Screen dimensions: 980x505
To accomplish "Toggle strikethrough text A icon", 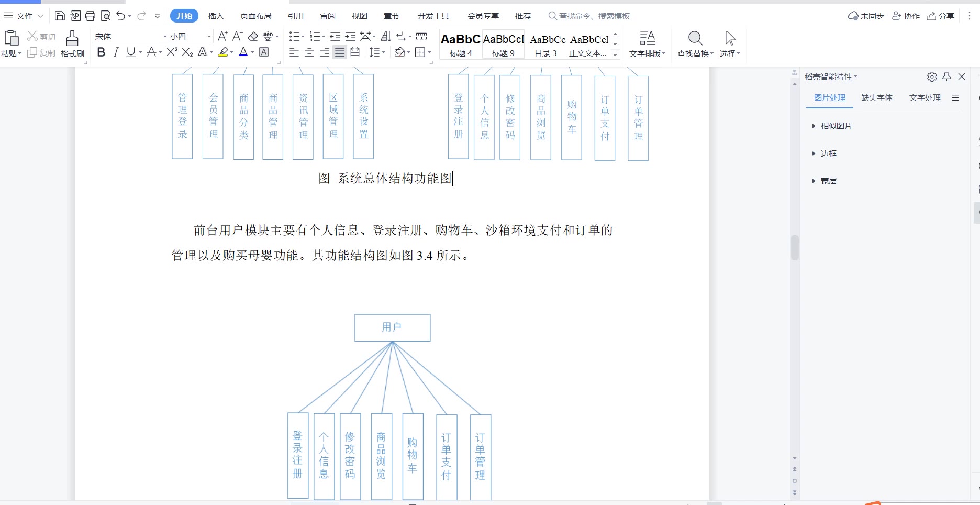I will pyautogui.click(x=151, y=52).
